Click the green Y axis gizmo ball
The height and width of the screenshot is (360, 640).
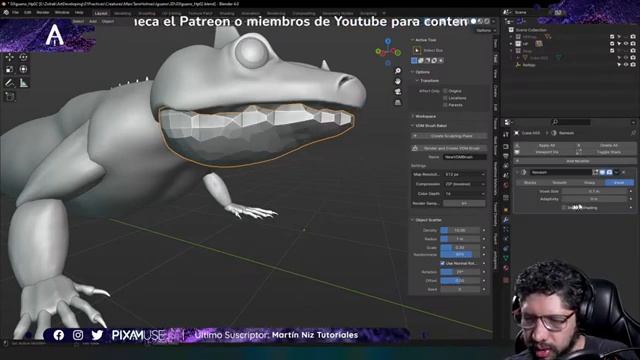click(398, 52)
